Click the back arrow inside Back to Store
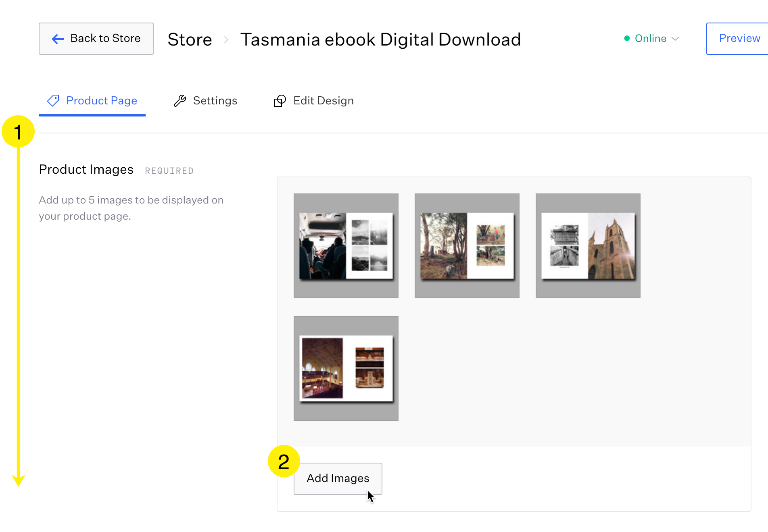Image resolution: width=768 pixels, height=532 pixels. pyautogui.click(x=57, y=38)
